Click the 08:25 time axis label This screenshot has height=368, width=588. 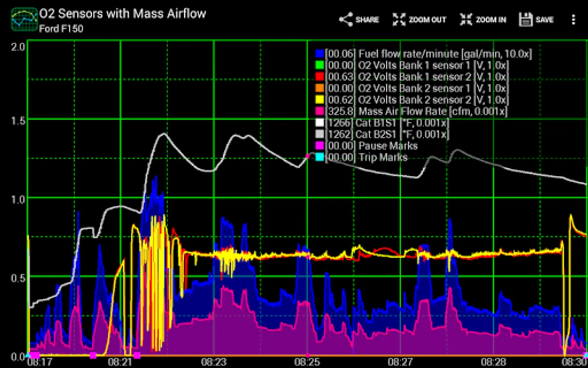(307, 362)
